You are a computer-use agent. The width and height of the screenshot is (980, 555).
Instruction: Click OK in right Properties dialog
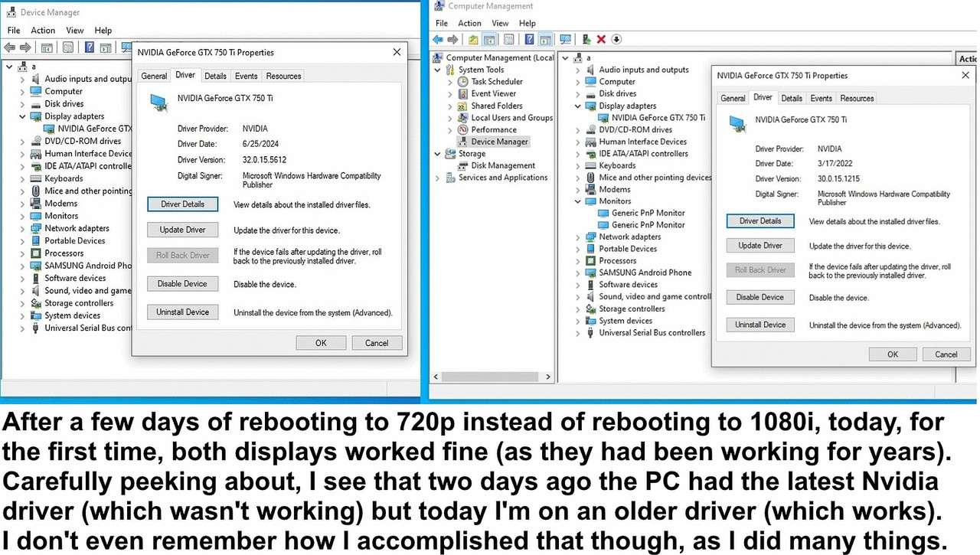(x=893, y=354)
